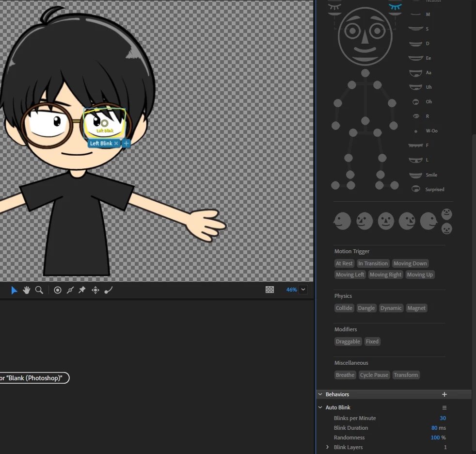Open the Auto Blink hamburger menu

click(444, 407)
